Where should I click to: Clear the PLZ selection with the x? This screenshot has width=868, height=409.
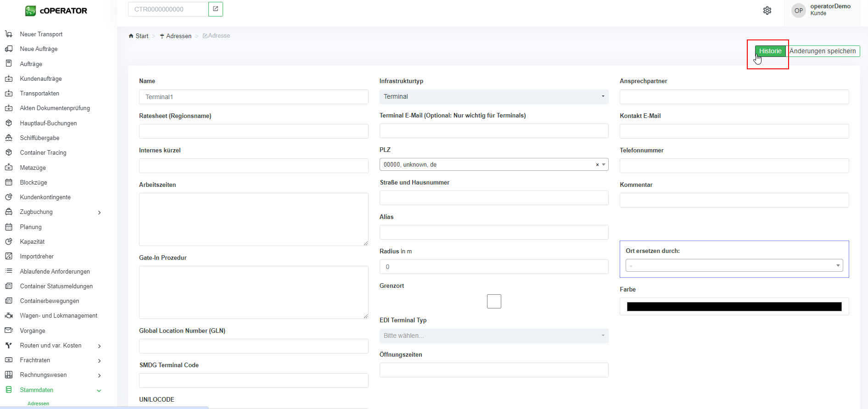(x=597, y=165)
